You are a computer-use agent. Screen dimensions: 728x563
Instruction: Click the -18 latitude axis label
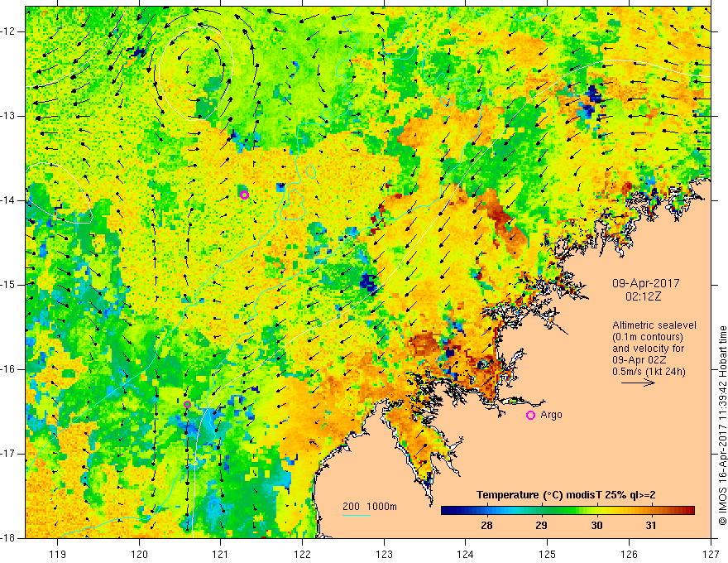tap(8, 538)
